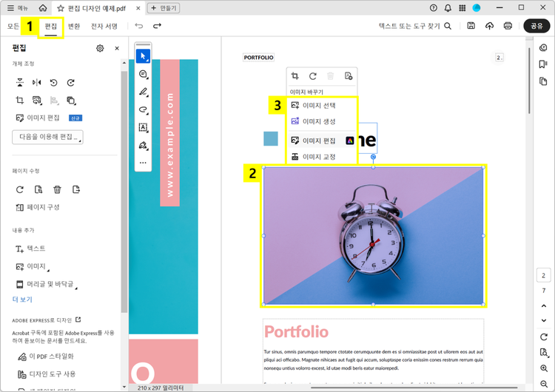Choose 이미지 편집 in popup menu
The image size is (555, 392).
click(x=322, y=141)
